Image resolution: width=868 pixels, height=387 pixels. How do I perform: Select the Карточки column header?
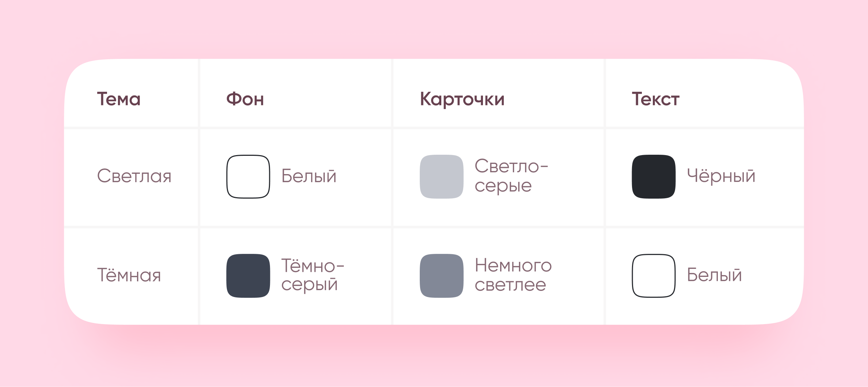[x=462, y=99]
